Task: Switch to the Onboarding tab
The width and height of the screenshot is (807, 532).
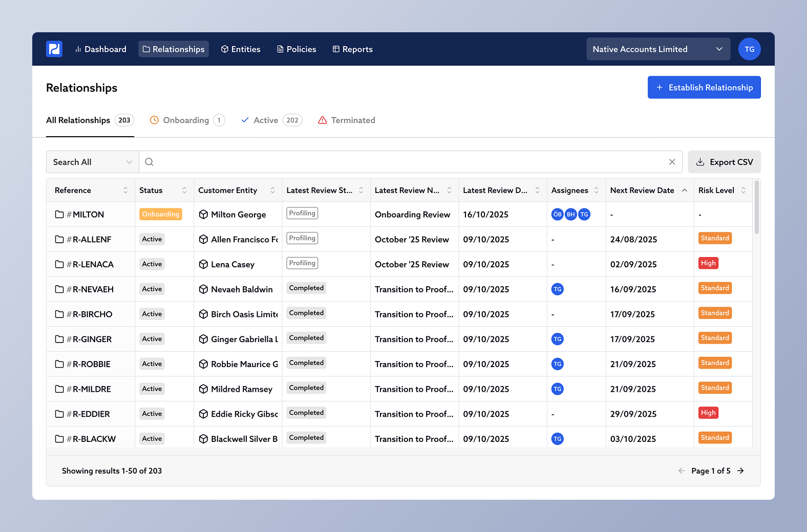Action: (x=186, y=120)
